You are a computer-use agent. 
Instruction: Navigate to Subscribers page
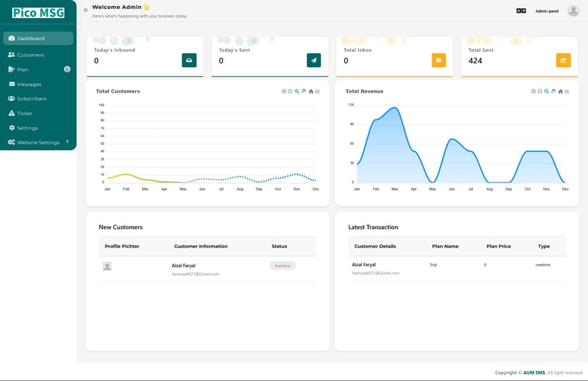pos(31,99)
